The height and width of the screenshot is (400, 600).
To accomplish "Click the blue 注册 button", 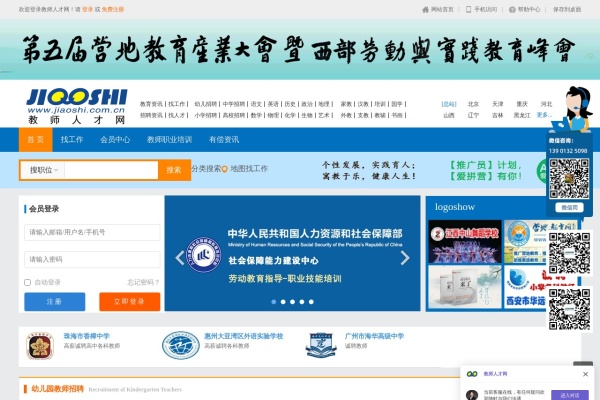I will [x=55, y=302].
